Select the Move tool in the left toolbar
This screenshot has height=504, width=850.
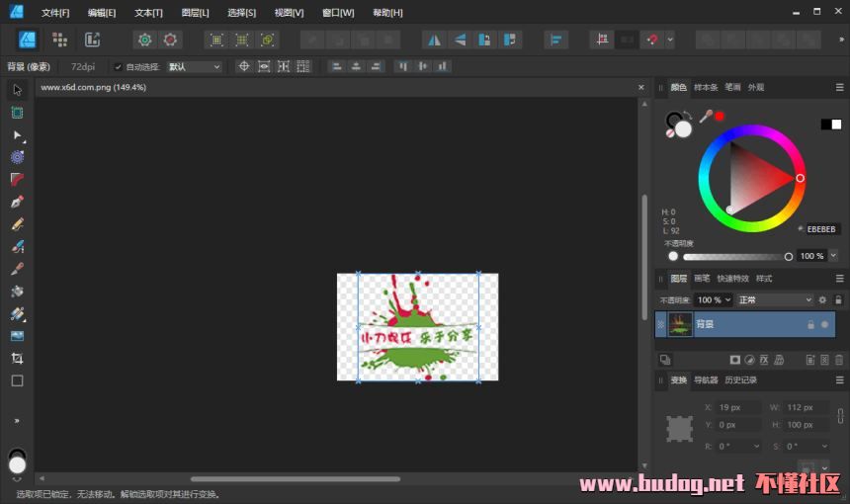(17, 90)
